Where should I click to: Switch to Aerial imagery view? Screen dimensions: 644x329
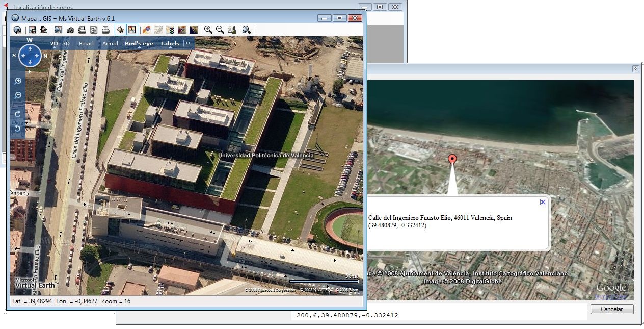[x=110, y=43]
